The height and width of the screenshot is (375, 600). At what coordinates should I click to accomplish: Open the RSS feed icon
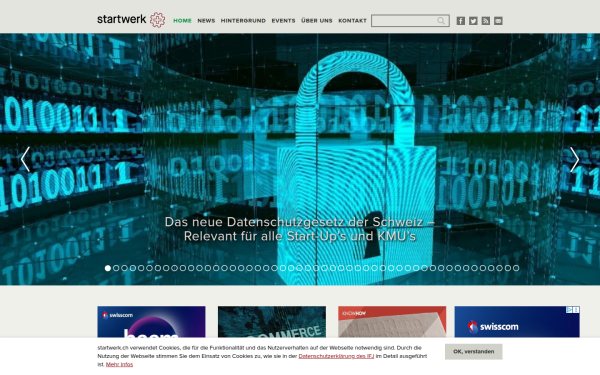486,21
